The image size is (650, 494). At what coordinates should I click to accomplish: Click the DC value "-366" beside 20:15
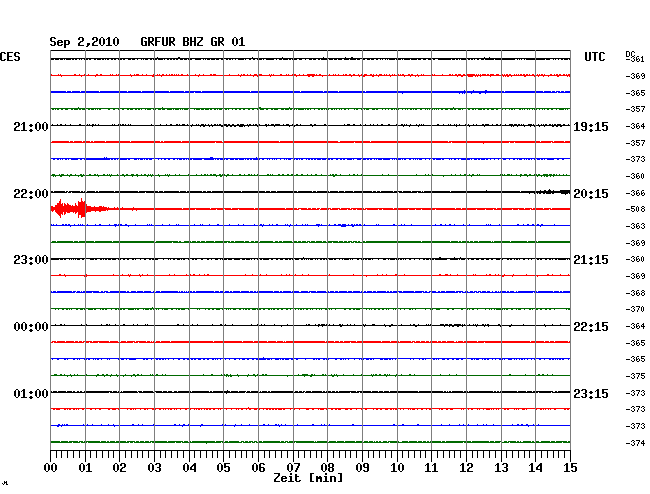click(x=635, y=193)
